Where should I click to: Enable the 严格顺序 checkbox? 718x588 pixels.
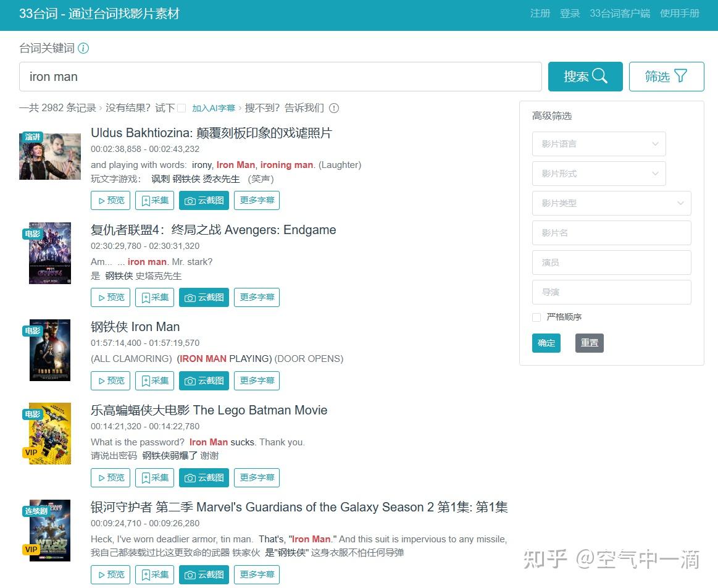pos(536,317)
